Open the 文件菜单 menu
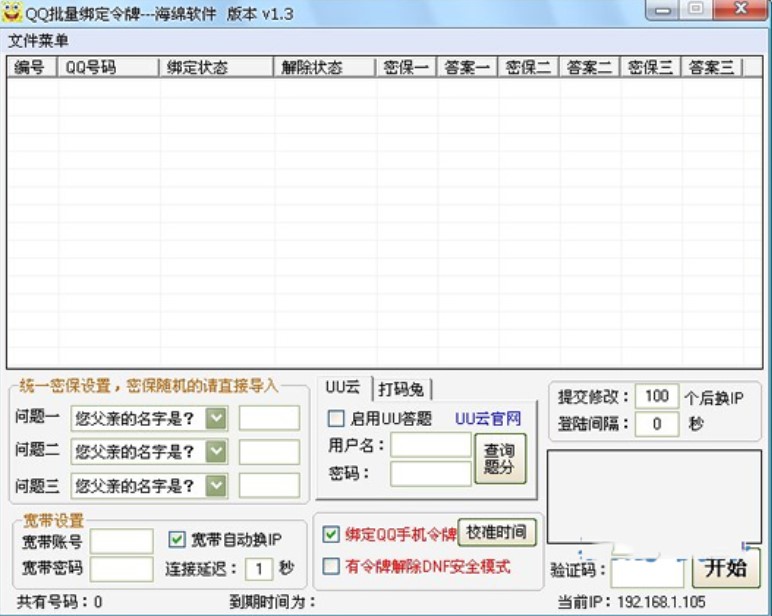Screen dimensions: 772x616 pyautogui.click(x=39, y=41)
